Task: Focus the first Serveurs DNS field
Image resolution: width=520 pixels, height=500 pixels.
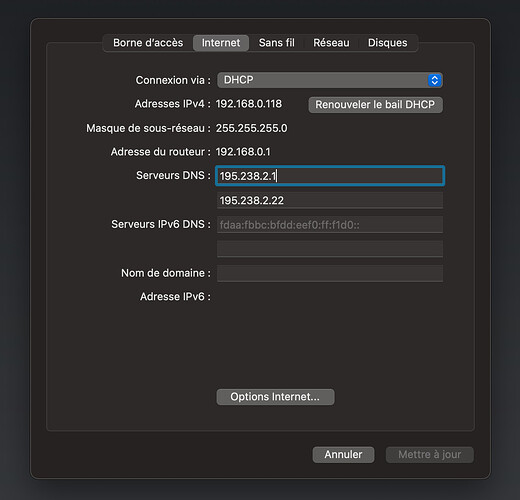Action: tap(330, 176)
